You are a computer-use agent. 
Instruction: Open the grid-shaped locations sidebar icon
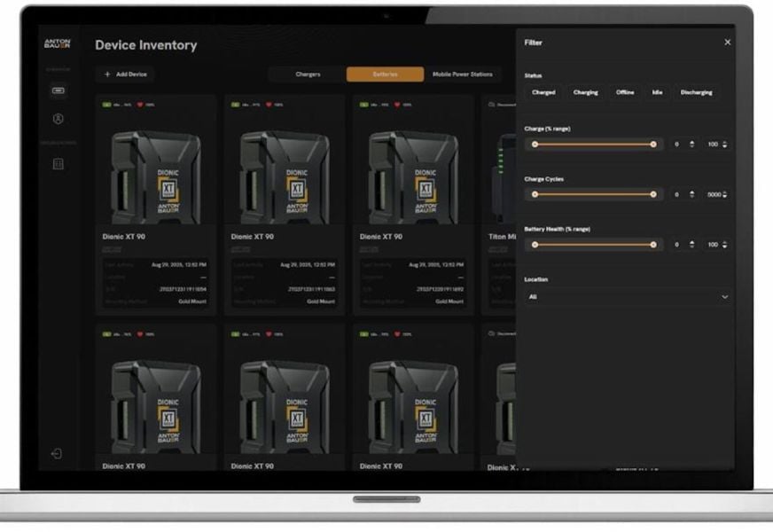pos(59,164)
